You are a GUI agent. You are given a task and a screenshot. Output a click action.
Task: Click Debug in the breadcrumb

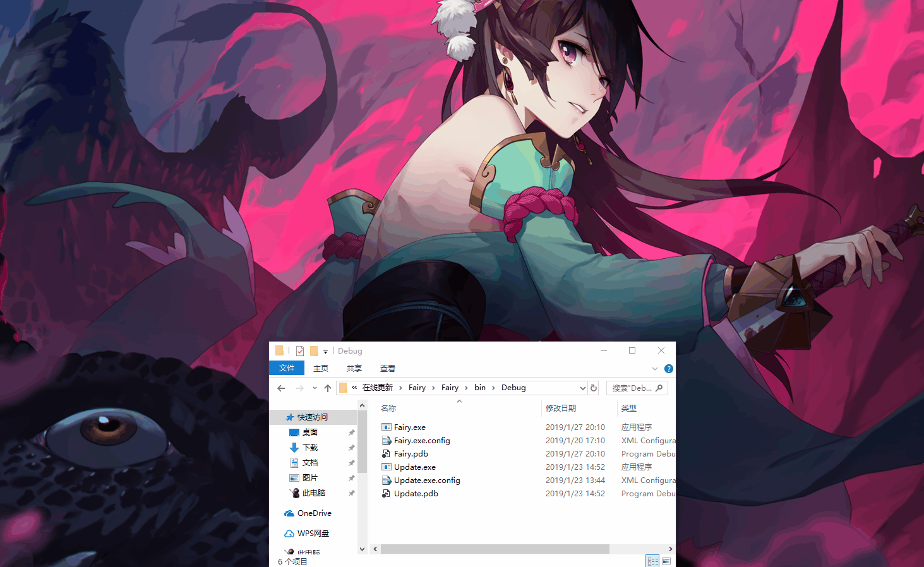pos(513,388)
